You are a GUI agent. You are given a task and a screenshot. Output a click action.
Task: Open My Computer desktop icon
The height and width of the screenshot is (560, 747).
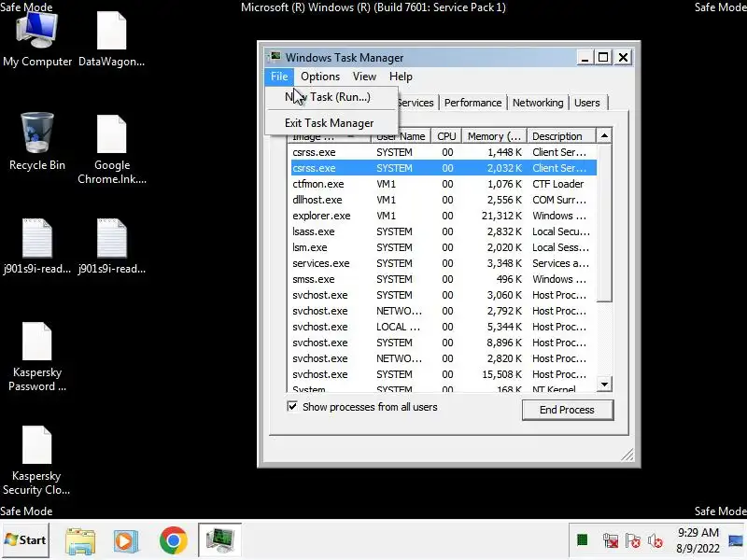click(37, 39)
